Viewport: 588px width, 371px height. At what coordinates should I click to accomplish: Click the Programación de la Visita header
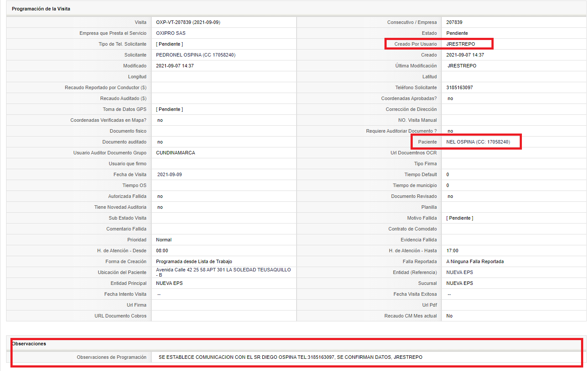(x=41, y=9)
